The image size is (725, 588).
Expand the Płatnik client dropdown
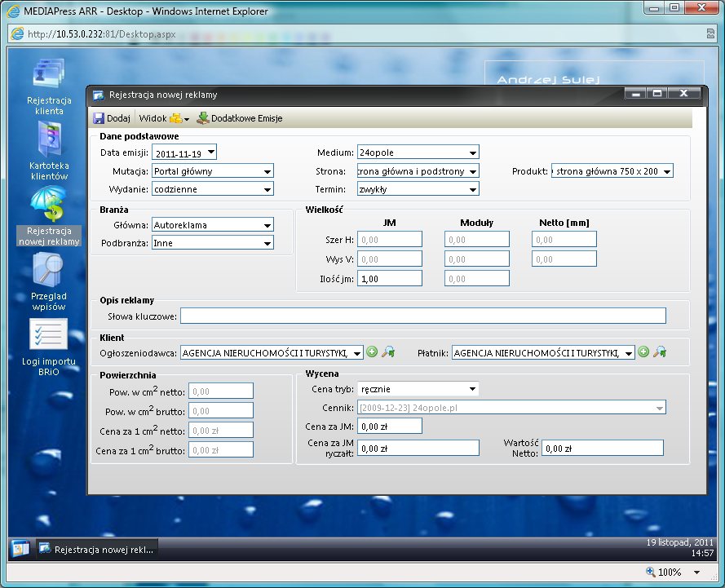[629, 354]
